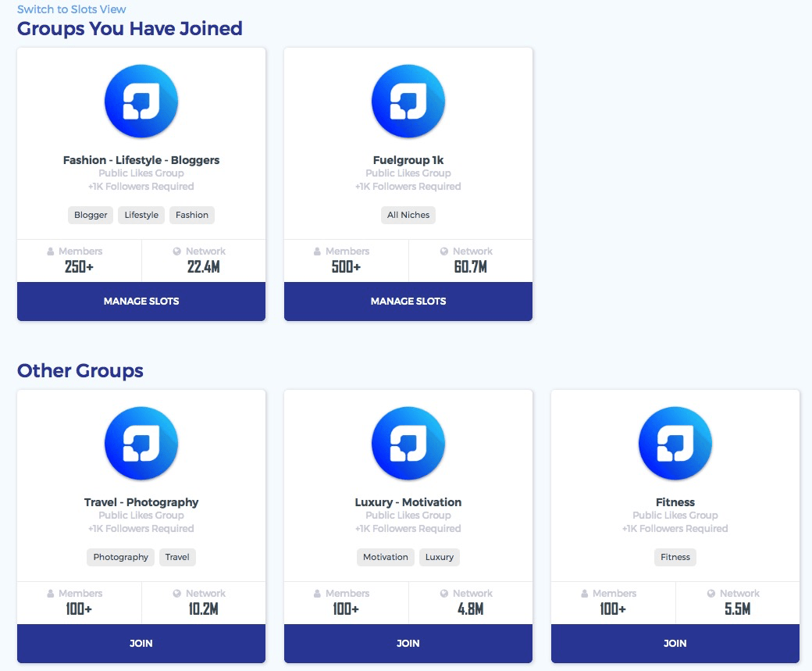Screen dimensions: 812x671
Task: Click Manage Slots for Fashion - Lifestyle - Bloggers
Action: coord(141,302)
